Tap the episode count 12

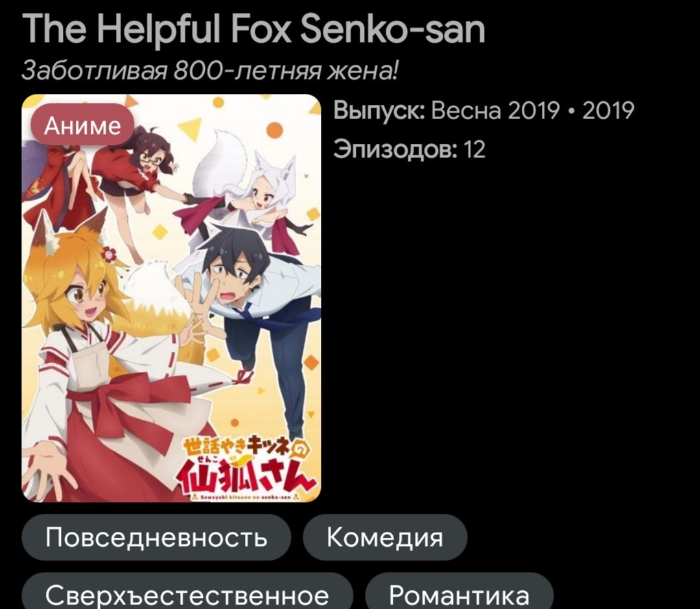pos(474,150)
